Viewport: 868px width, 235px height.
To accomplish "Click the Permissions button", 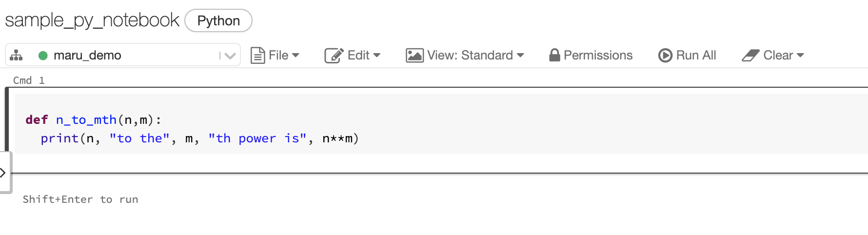I will 591,55.
